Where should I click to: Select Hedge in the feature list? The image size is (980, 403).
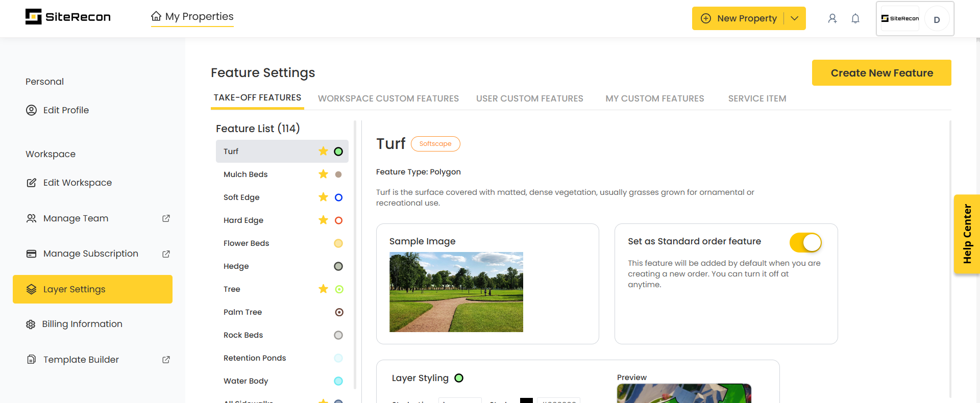point(282,266)
